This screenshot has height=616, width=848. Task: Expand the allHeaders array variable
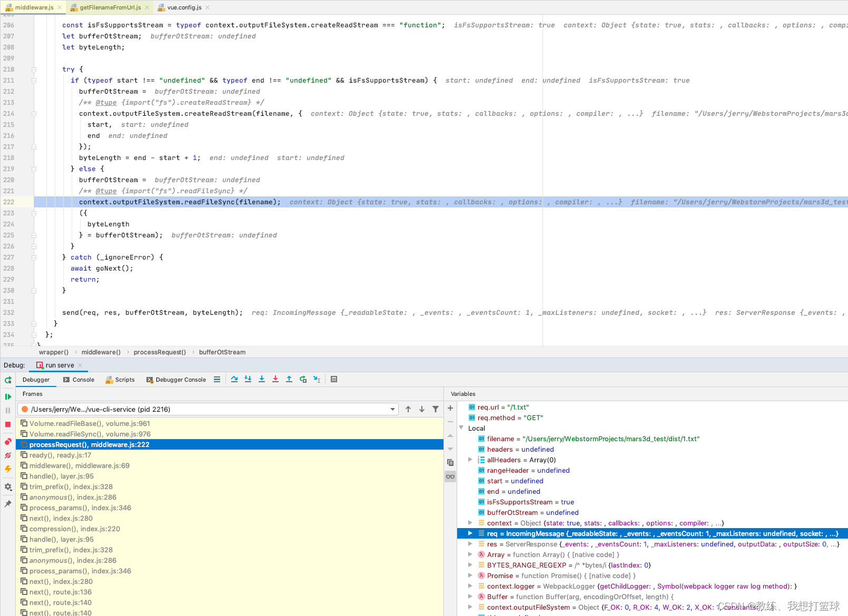tap(470, 460)
